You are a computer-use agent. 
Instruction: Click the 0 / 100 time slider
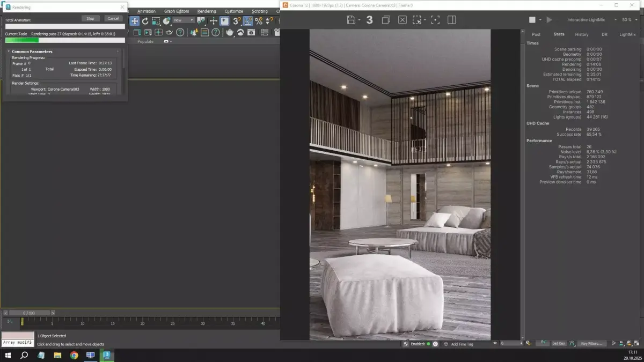tap(30, 313)
